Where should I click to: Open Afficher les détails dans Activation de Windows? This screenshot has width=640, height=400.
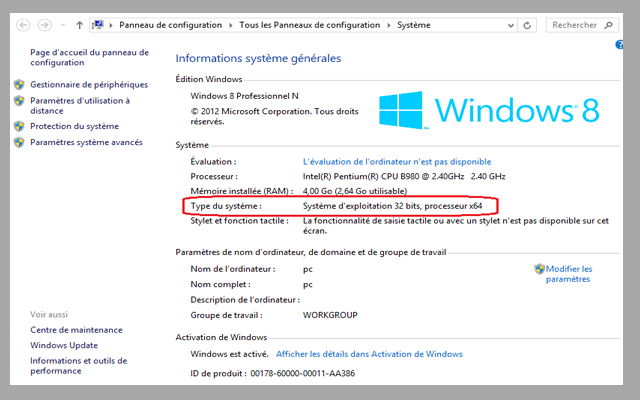click(369, 354)
